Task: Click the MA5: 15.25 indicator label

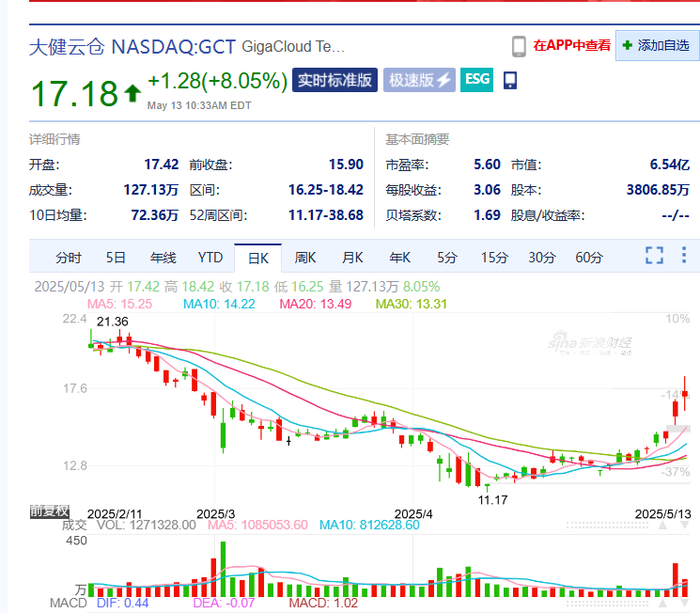Action: [119, 304]
